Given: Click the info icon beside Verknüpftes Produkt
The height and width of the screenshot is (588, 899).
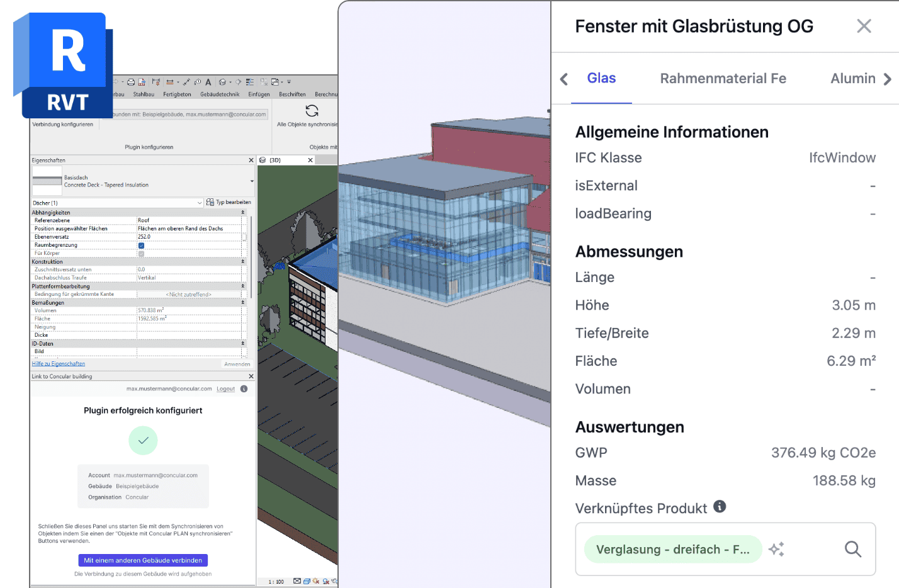Looking at the screenshot, I should (720, 507).
